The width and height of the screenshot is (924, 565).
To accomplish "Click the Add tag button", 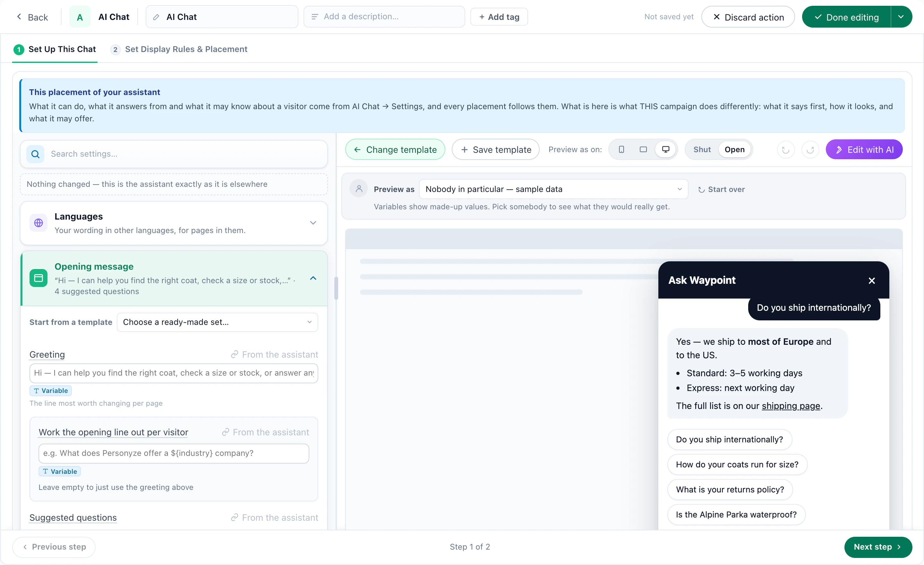I will [499, 17].
